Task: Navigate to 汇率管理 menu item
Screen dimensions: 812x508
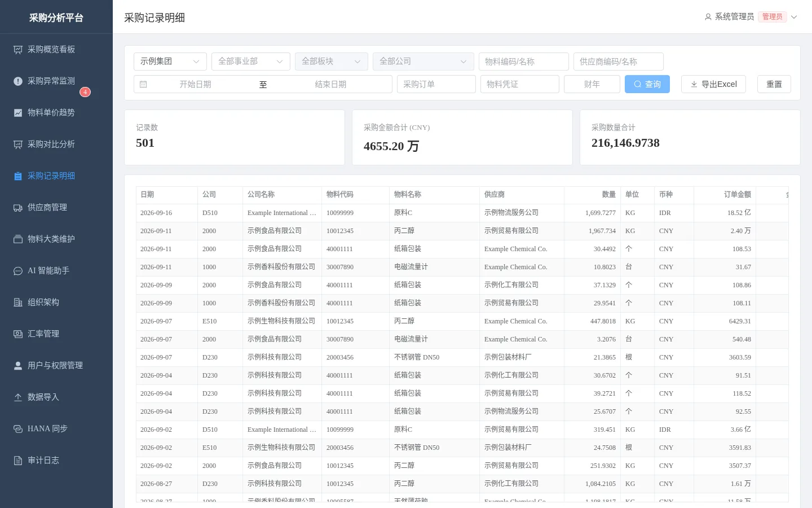Action: click(56, 334)
